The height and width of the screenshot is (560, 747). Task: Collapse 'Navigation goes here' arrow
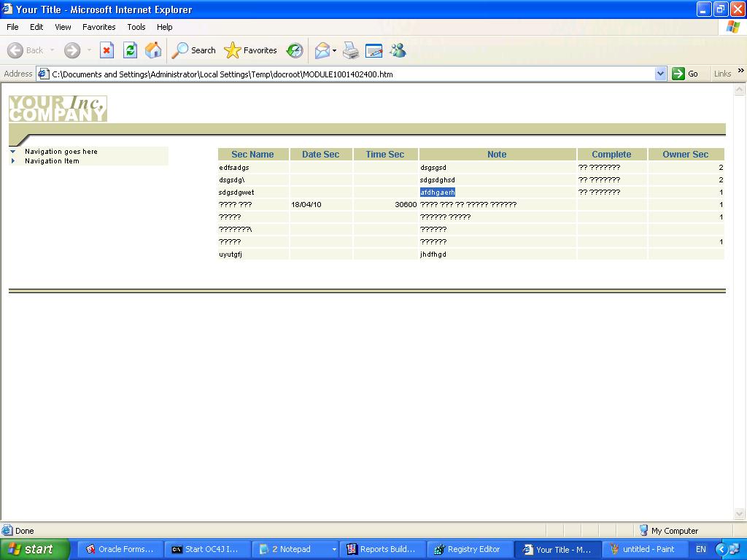click(13, 152)
